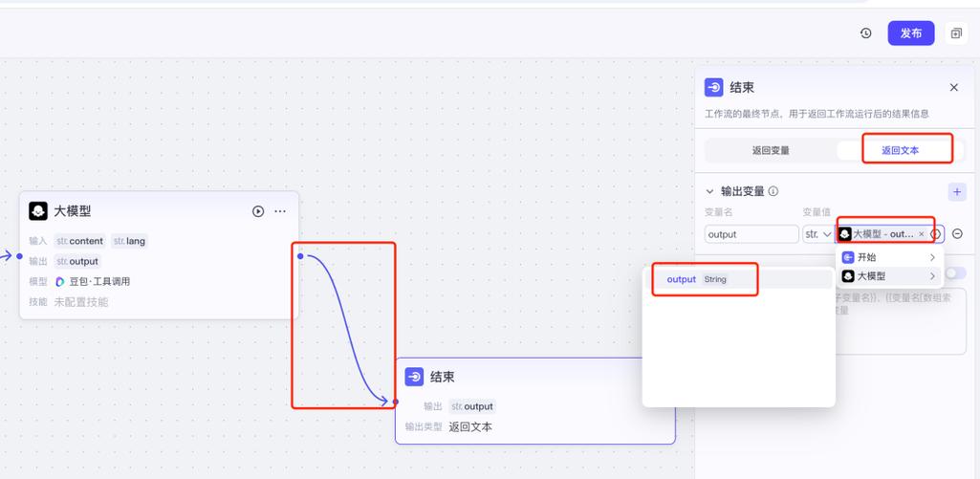Click the 大模型 node input port dot
The image size is (980, 479).
tap(19, 256)
